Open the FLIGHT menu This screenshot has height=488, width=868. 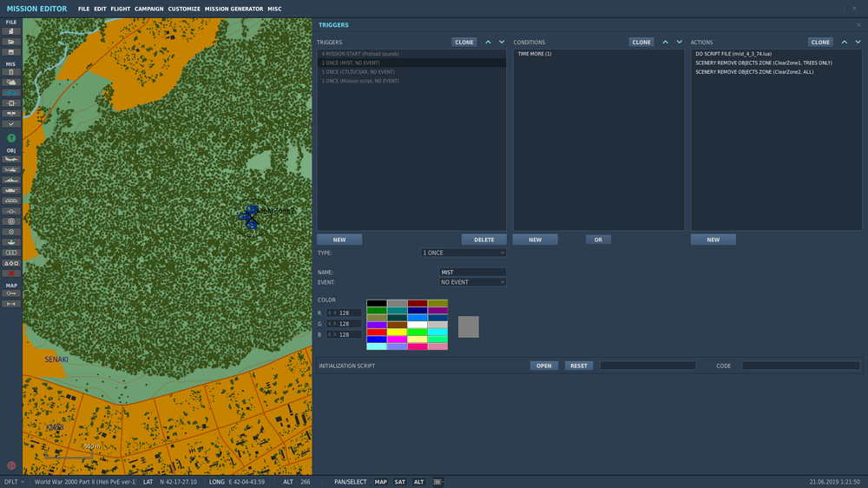pos(120,9)
